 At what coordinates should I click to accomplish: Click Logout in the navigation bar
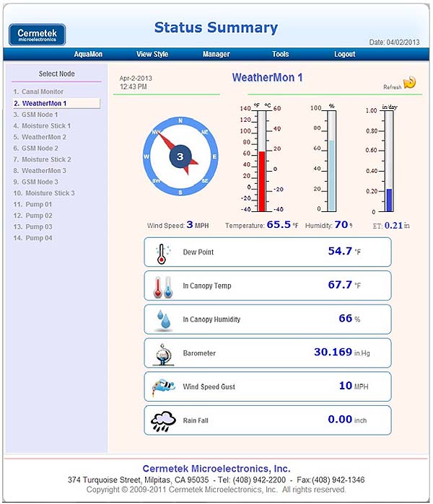[x=344, y=54]
